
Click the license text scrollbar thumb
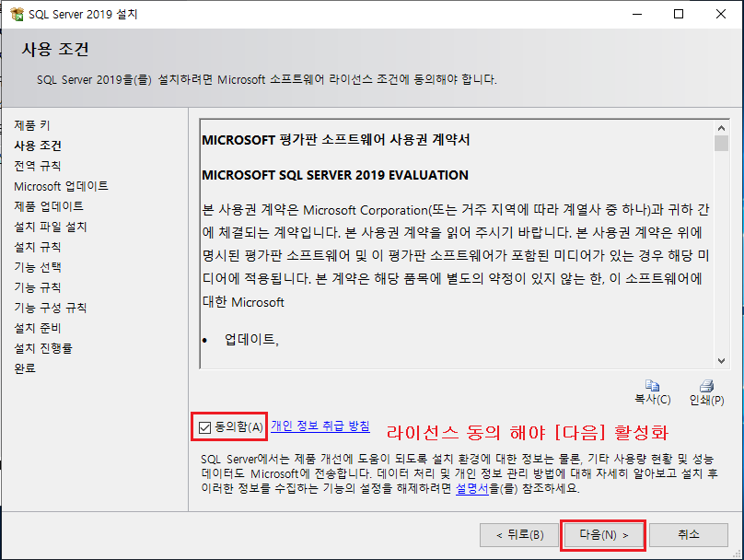pyautogui.click(x=721, y=144)
